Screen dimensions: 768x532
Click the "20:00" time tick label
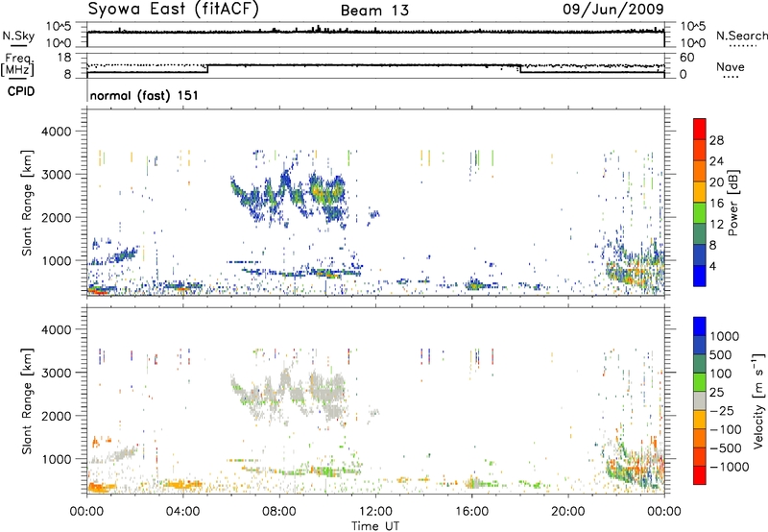(x=568, y=512)
